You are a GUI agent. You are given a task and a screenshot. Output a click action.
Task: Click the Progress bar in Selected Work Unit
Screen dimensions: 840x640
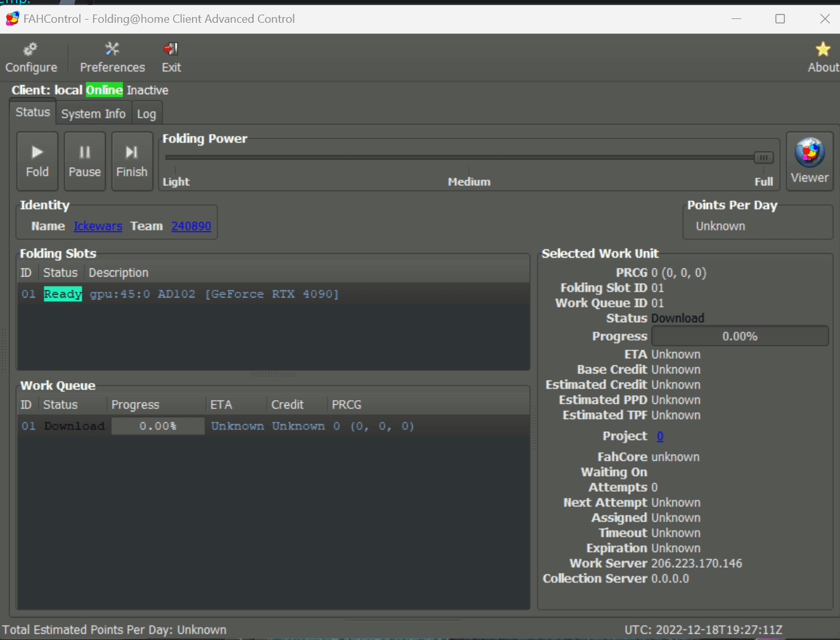click(x=740, y=336)
